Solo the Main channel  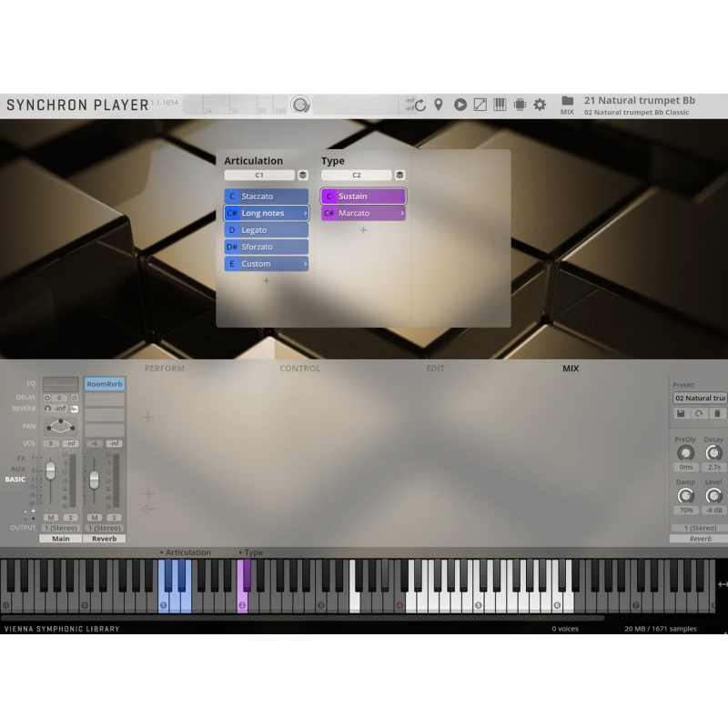[71, 518]
